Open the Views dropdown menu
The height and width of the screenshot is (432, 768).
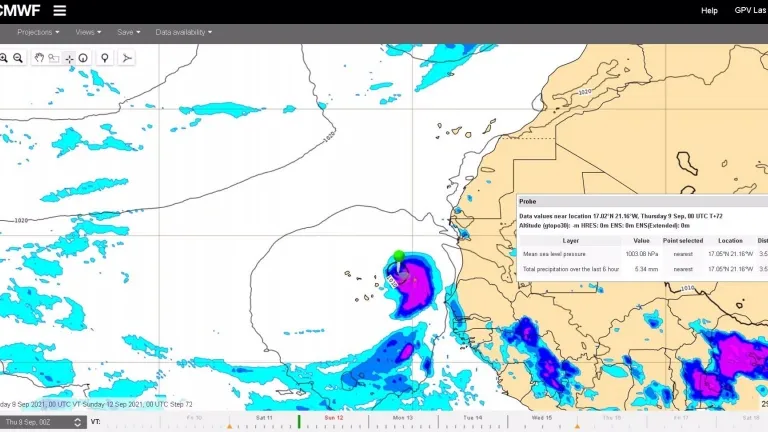[x=88, y=32]
